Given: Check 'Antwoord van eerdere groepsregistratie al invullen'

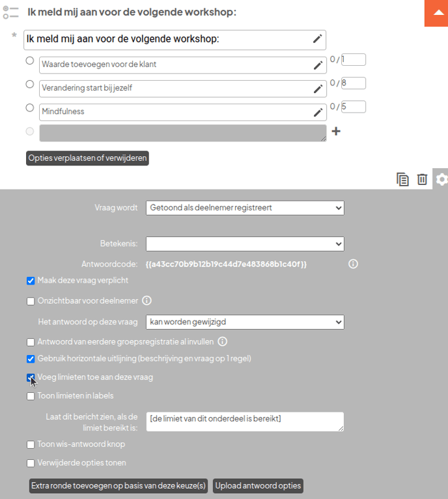Looking at the screenshot, I should coord(31,342).
